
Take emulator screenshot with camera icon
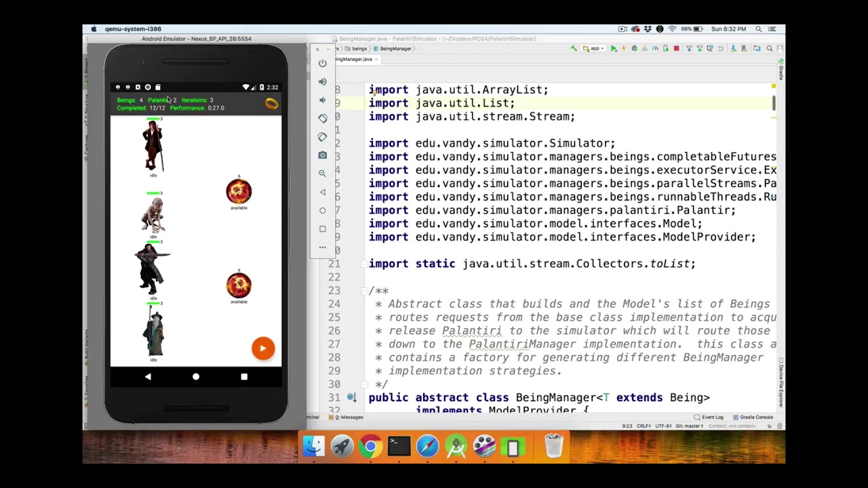tap(323, 155)
